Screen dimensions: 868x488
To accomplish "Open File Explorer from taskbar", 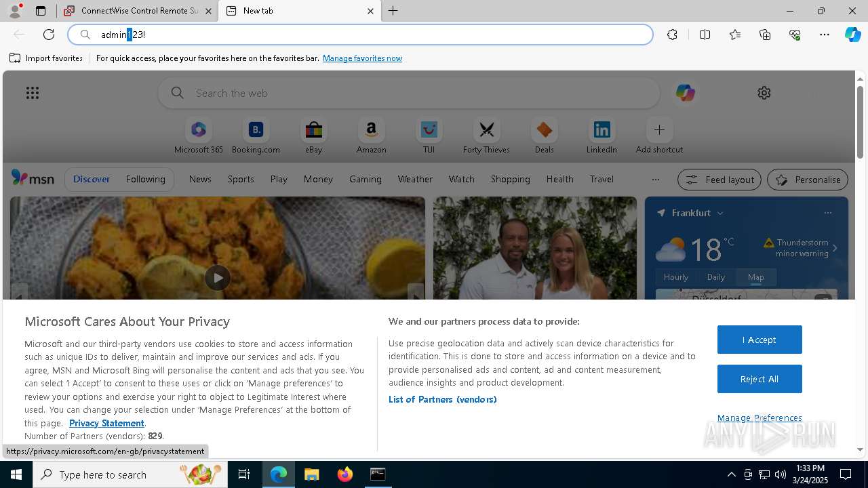I will click(x=311, y=474).
